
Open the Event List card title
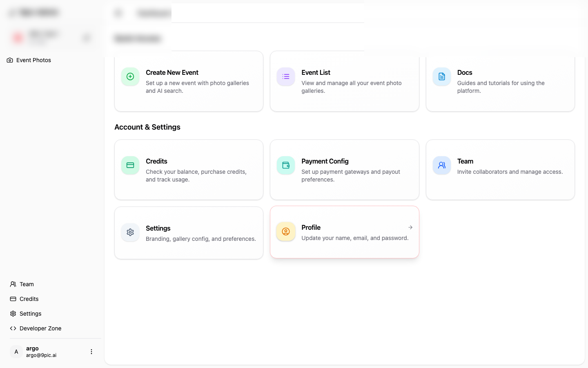316,72
